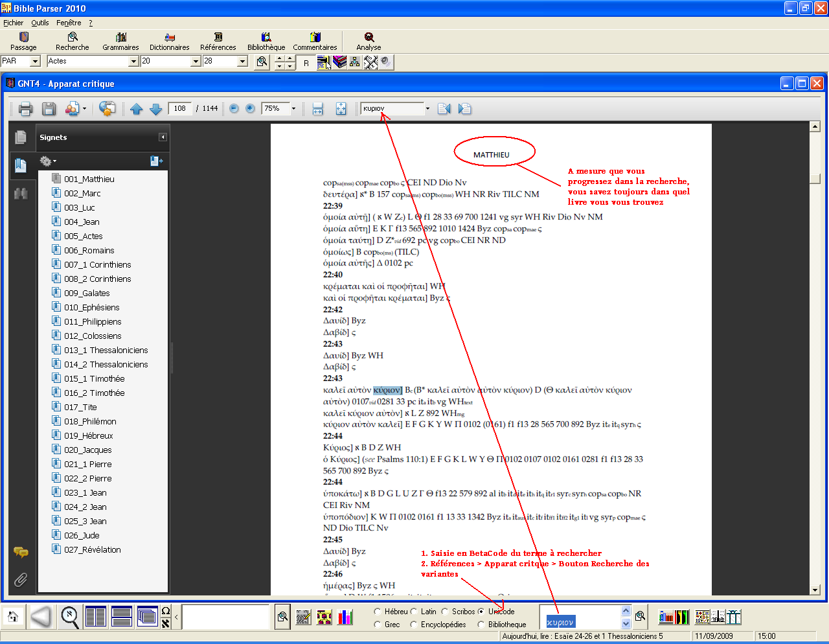The width and height of the screenshot is (829, 644).
Task: Click the up arrow of the κυριον field spinner
Action: click(626, 611)
